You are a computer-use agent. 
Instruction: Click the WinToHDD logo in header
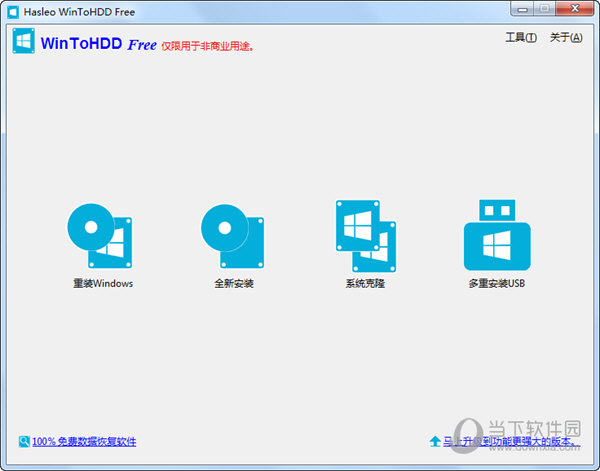23,41
